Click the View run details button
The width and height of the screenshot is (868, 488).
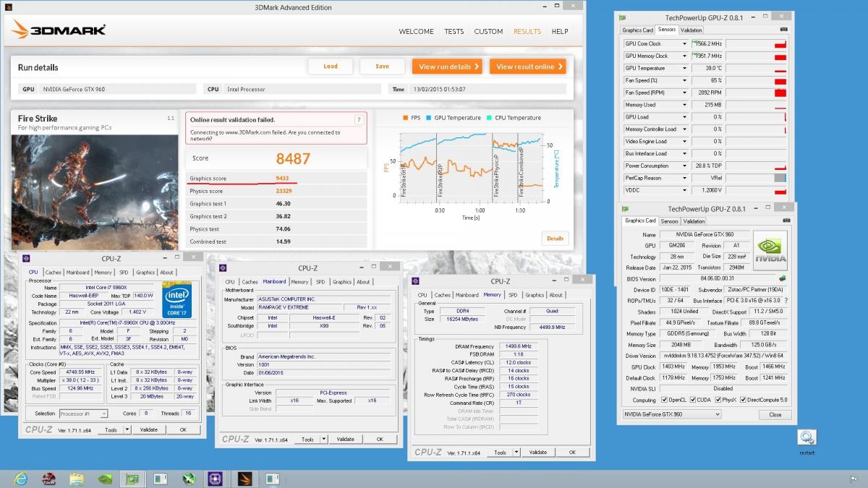447,67
